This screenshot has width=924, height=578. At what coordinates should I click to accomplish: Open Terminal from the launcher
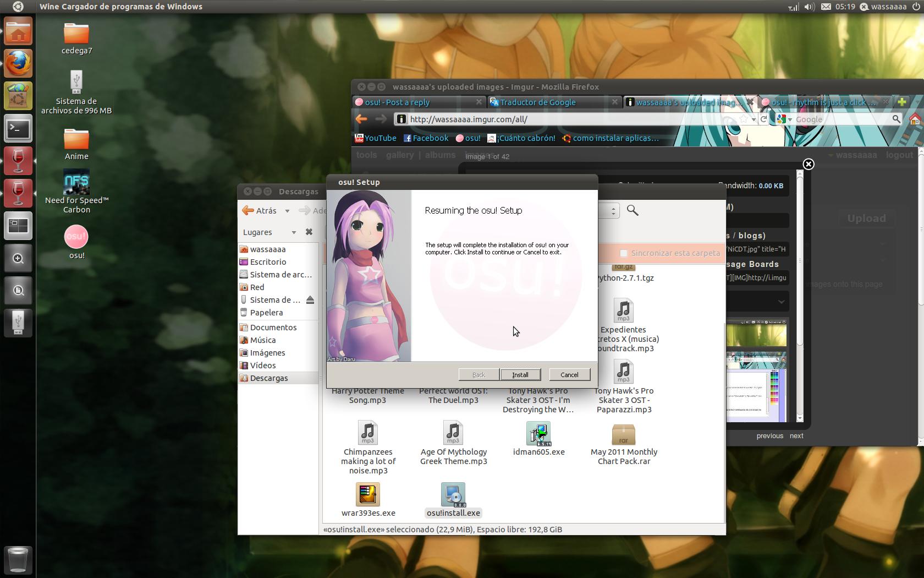click(18, 129)
